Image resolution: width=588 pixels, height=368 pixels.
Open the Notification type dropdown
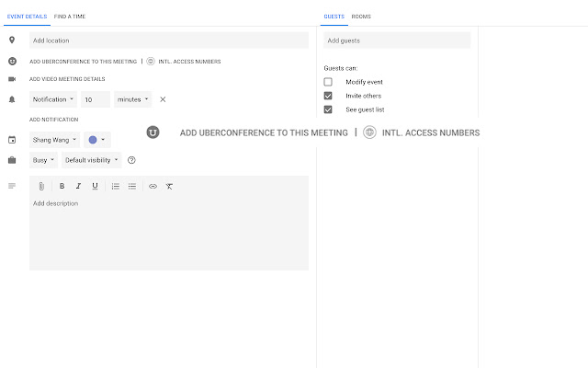point(53,99)
